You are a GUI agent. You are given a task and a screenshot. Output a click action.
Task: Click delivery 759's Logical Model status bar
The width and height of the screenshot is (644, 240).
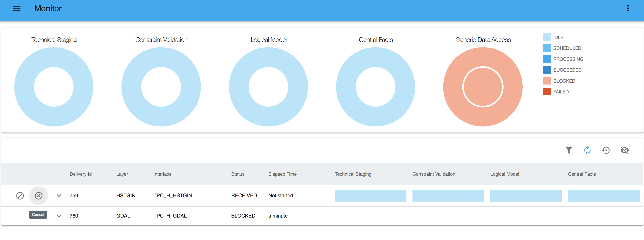click(526, 196)
